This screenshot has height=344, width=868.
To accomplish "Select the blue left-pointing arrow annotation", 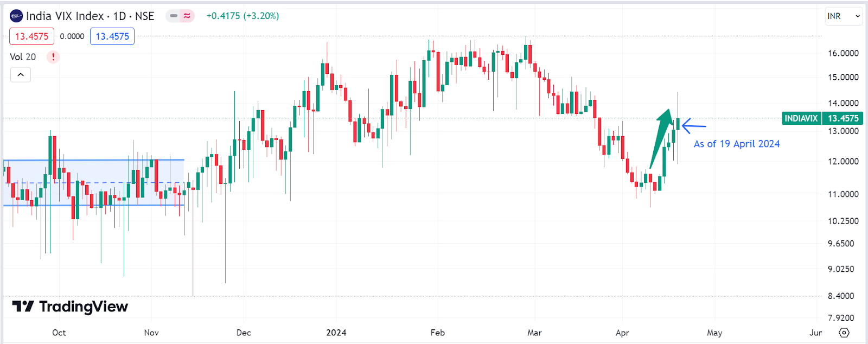I will (693, 126).
